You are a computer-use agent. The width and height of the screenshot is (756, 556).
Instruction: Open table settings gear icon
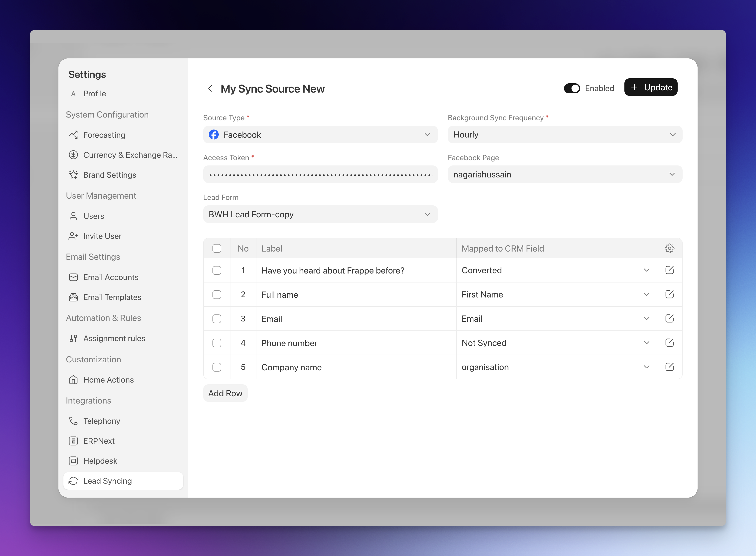point(669,248)
